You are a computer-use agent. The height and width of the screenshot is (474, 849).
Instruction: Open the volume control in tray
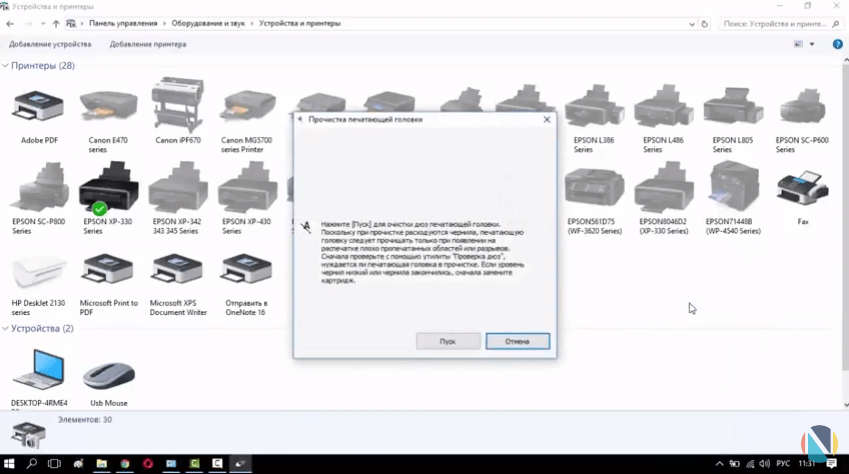tap(764, 464)
